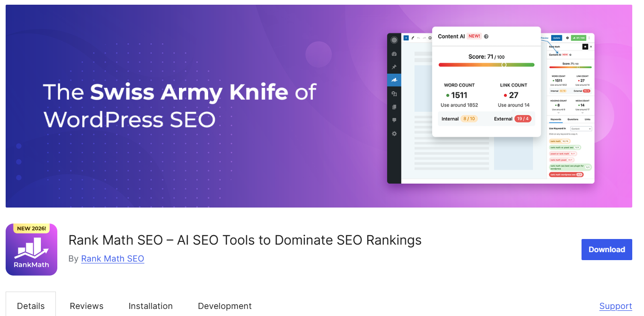The height and width of the screenshot is (316, 644).
Task: Click the Download button
Action: [x=606, y=249]
